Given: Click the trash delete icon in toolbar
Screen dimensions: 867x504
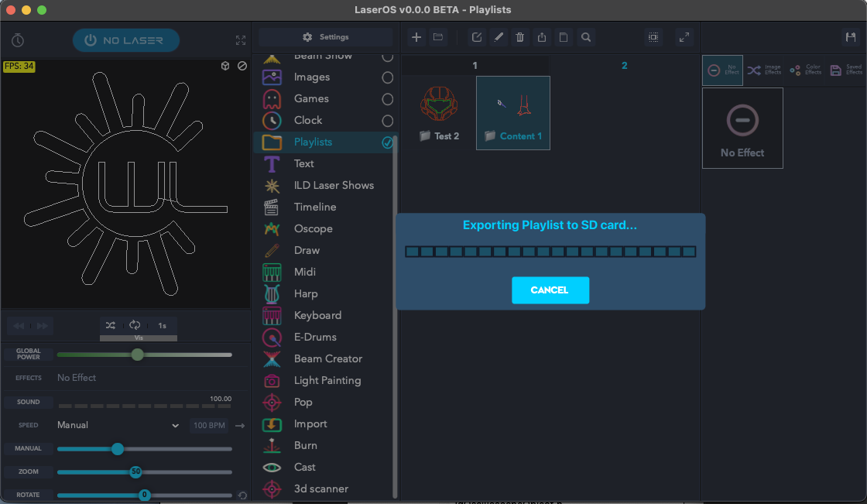Looking at the screenshot, I should [519, 37].
